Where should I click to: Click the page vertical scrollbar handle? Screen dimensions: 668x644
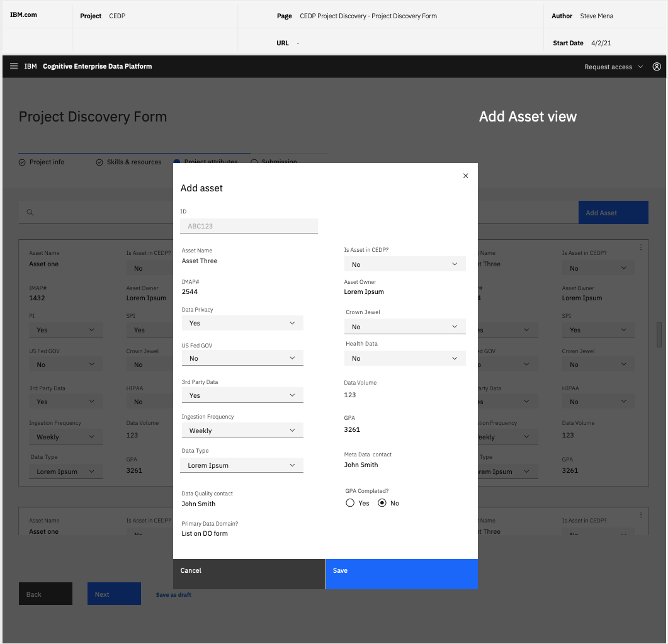coord(659,335)
